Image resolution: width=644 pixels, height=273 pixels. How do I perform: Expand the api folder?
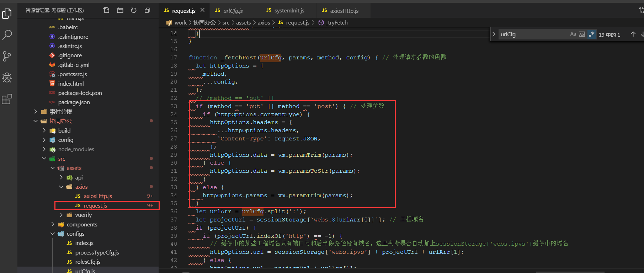click(61, 177)
